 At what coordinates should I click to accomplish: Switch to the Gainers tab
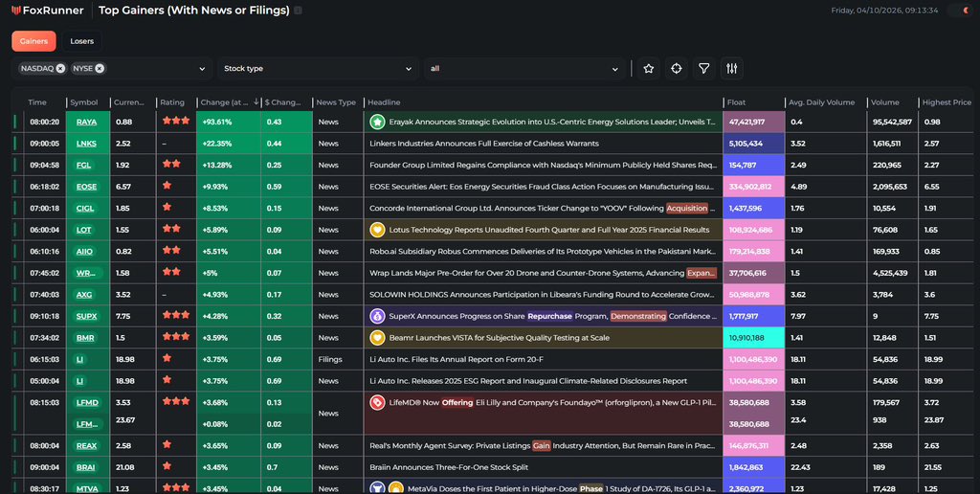[33, 41]
